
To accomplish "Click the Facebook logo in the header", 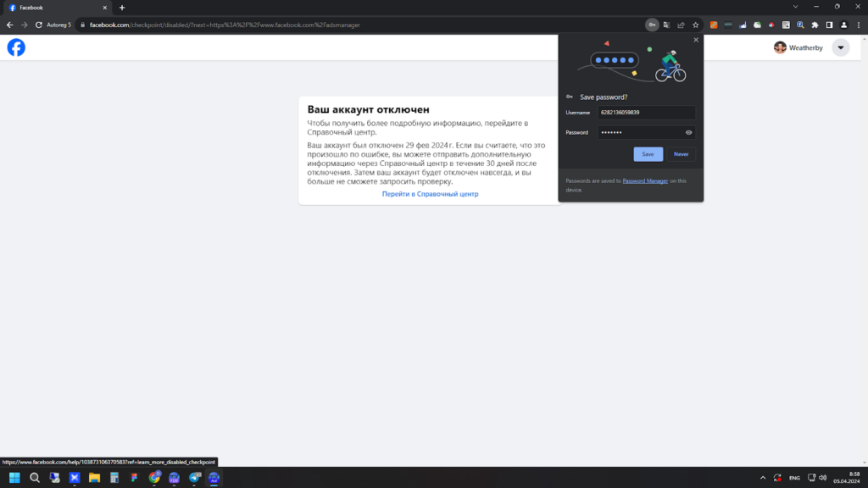I will coord(16,47).
